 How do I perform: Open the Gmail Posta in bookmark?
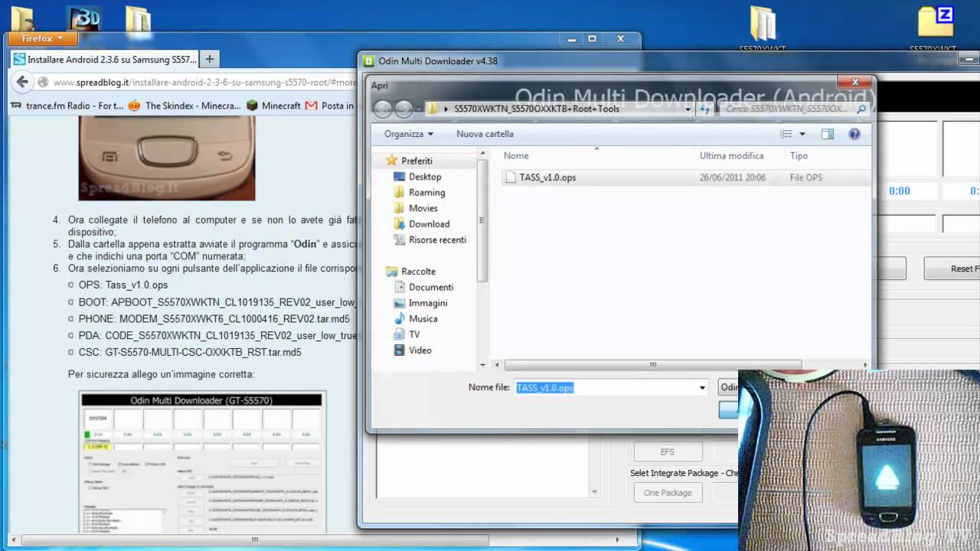click(x=330, y=106)
